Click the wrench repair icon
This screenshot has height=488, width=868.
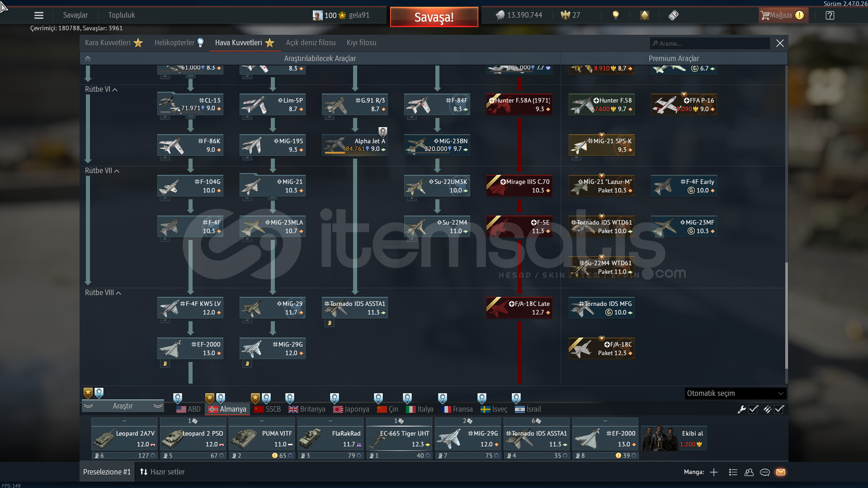click(x=741, y=409)
